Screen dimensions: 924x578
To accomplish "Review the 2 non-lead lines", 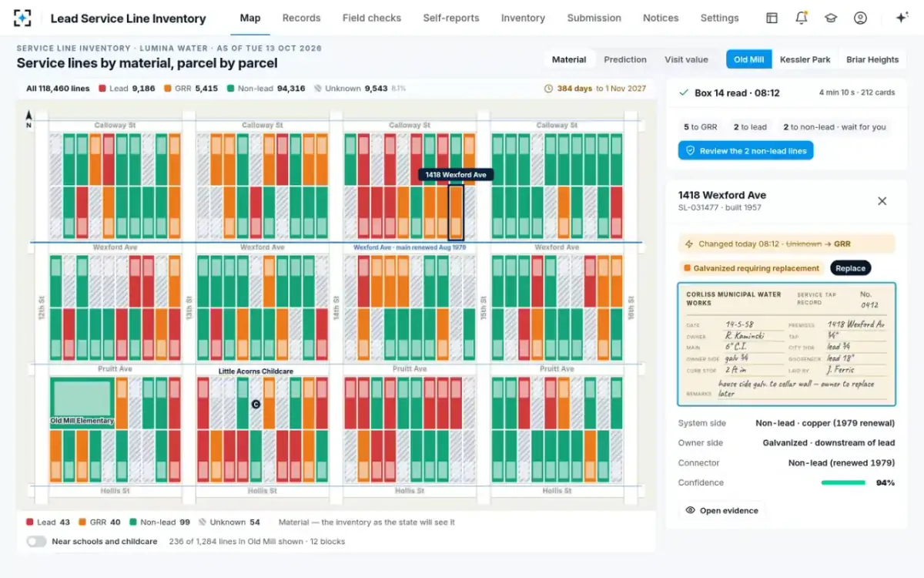I will [745, 151].
